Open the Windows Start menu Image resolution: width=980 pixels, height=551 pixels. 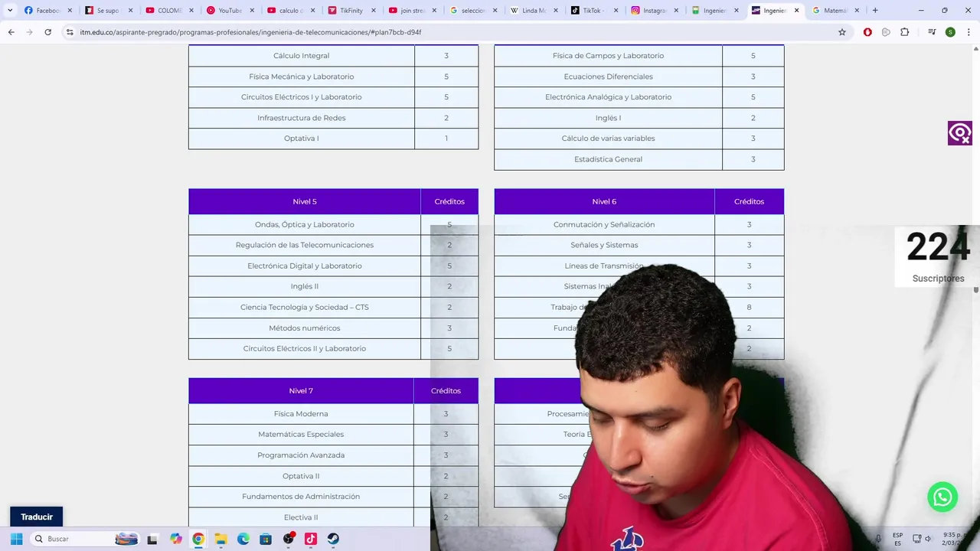coord(16,539)
